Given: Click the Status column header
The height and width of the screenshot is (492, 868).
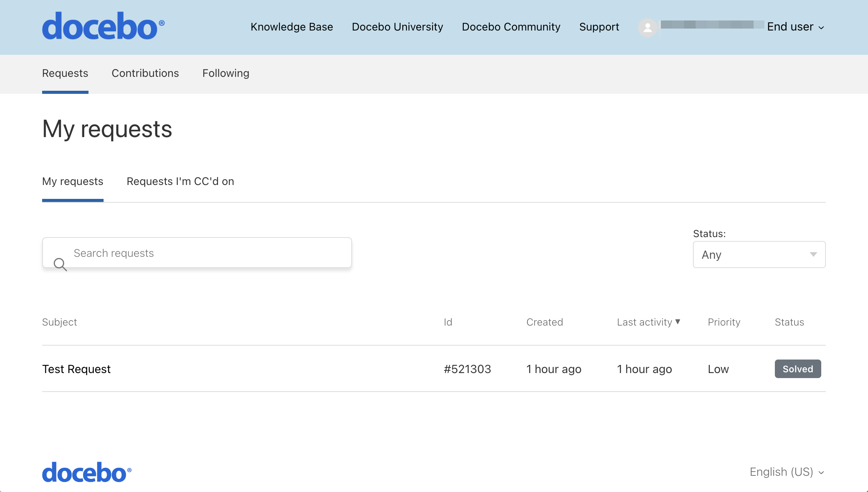Looking at the screenshot, I should (x=789, y=322).
